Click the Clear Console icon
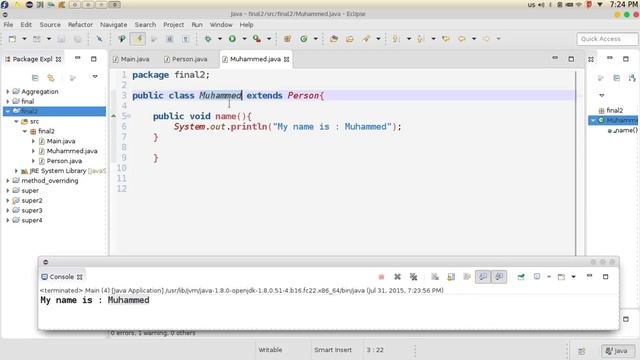Image resolution: width=640 pixels, height=360 pixels. [435, 277]
